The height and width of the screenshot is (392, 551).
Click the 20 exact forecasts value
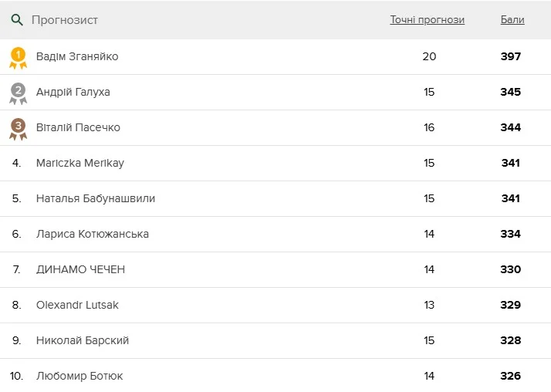(x=429, y=56)
